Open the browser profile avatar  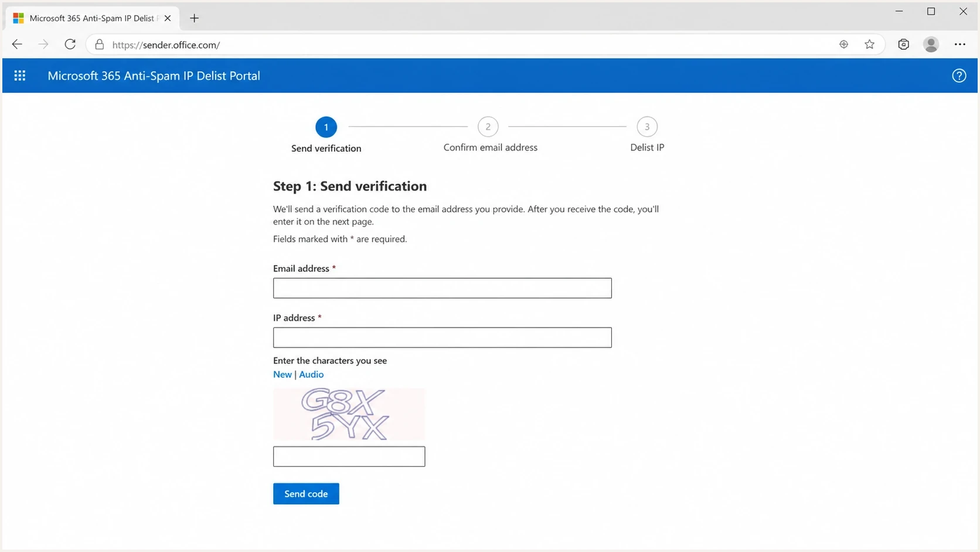[x=931, y=45]
